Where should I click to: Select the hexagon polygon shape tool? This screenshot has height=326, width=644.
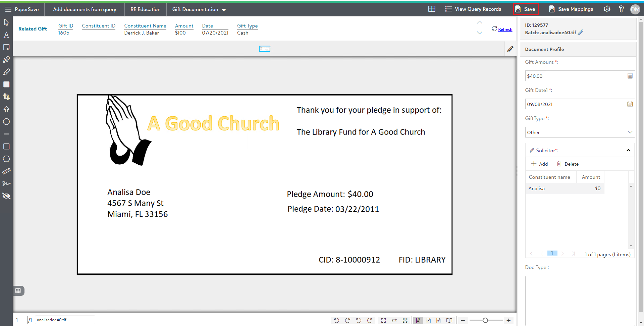[x=6, y=159]
